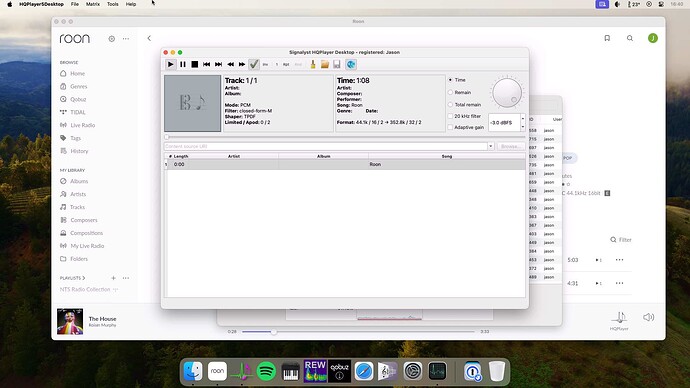
Task: Select the Time radio button
Action: click(450, 80)
